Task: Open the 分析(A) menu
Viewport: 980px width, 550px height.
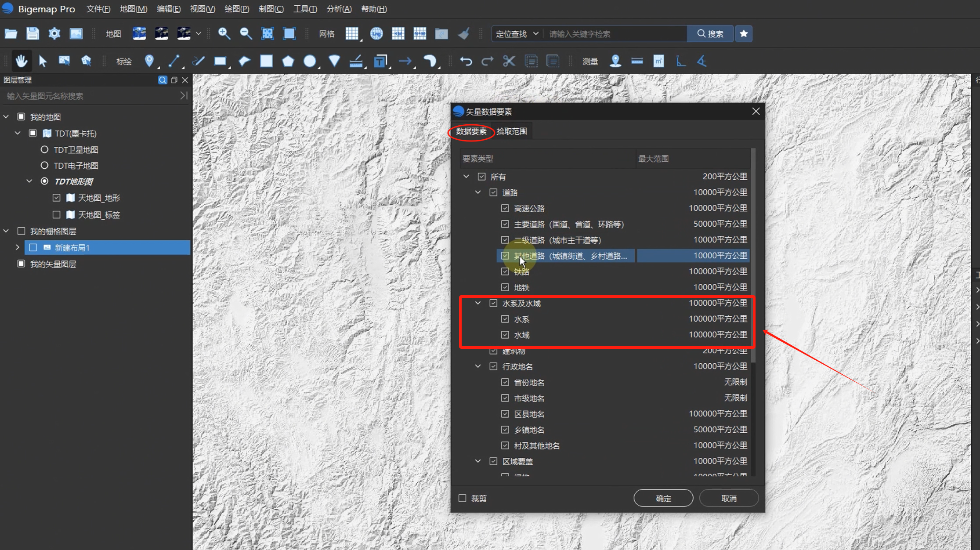Action: (x=339, y=9)
